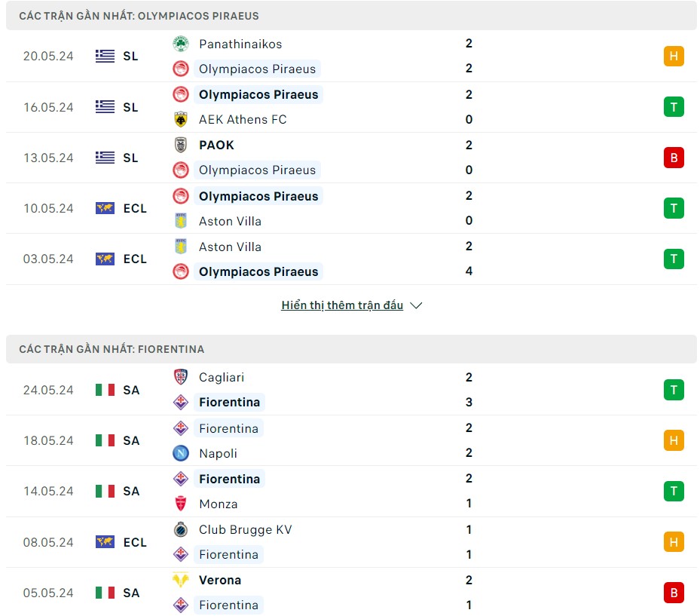The width and height of the screenshot is (700, 616).
Task: Click the chevron arrow next to show more matches
Action: pos(417,305)
